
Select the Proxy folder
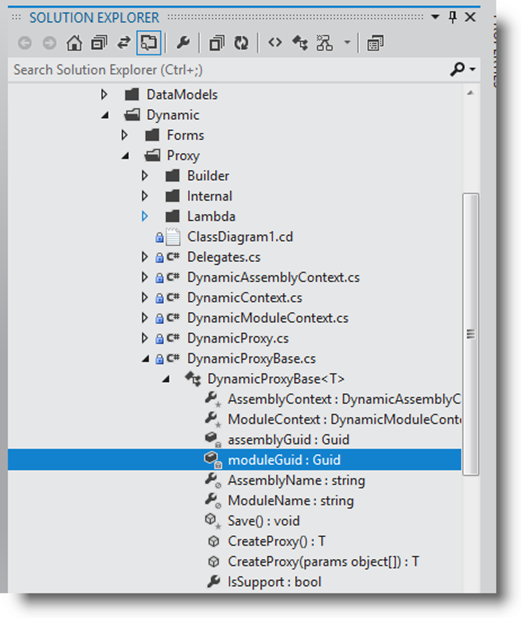(x=183, y=156)
